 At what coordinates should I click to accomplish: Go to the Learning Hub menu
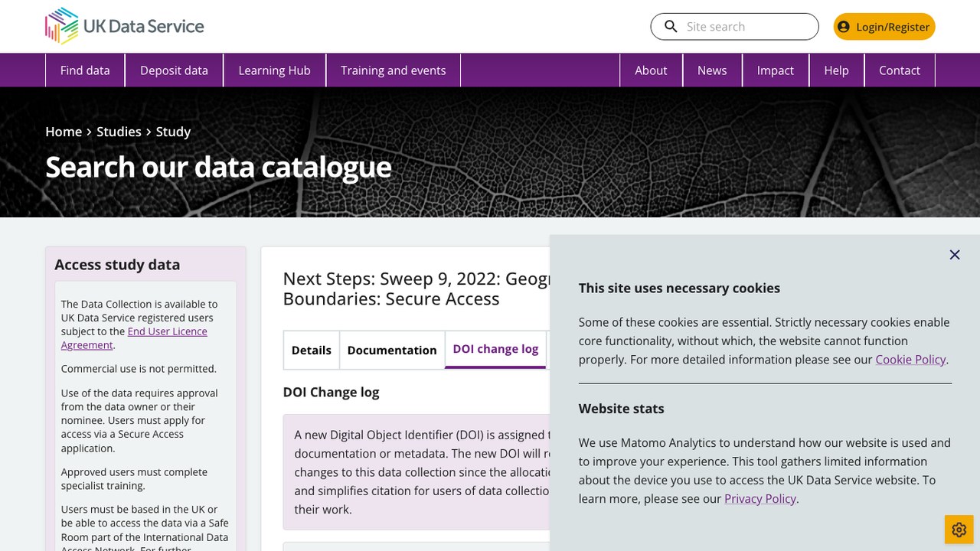(274, 70)
